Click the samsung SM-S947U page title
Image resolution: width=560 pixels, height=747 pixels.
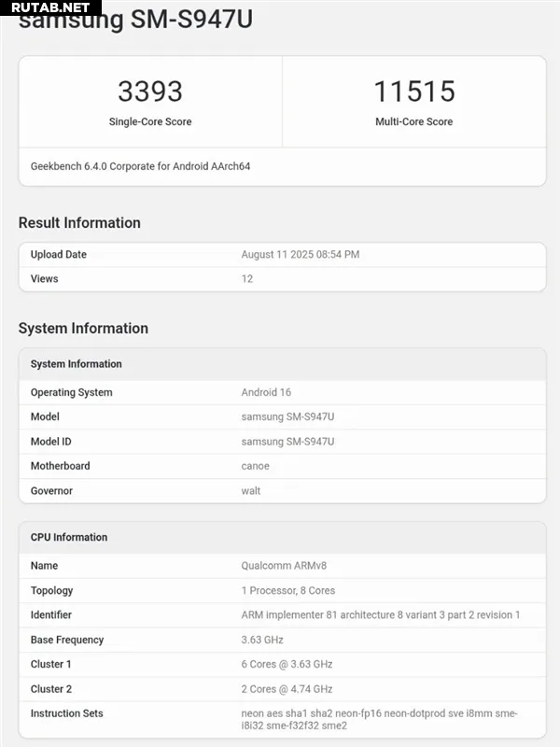coord(135,21)
